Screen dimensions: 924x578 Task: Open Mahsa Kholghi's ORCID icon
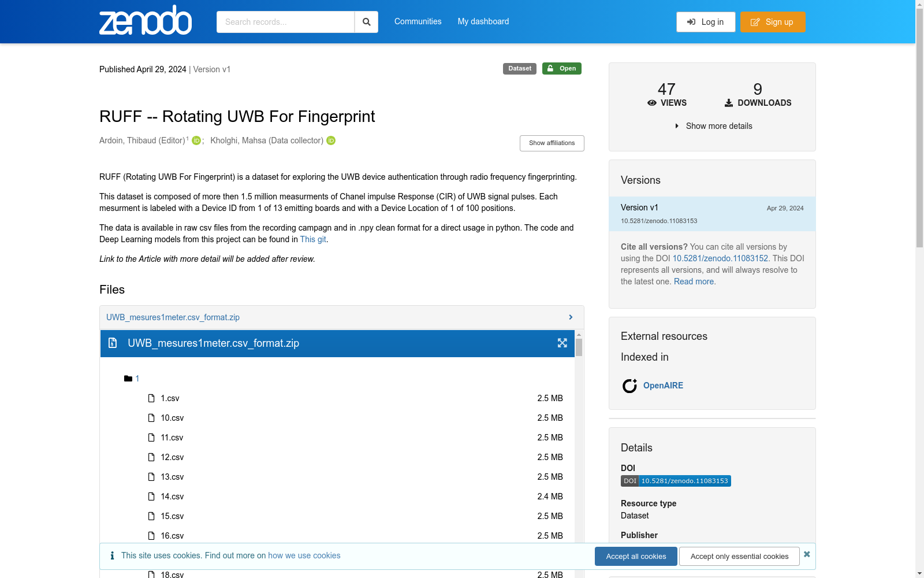coord(331,141)
